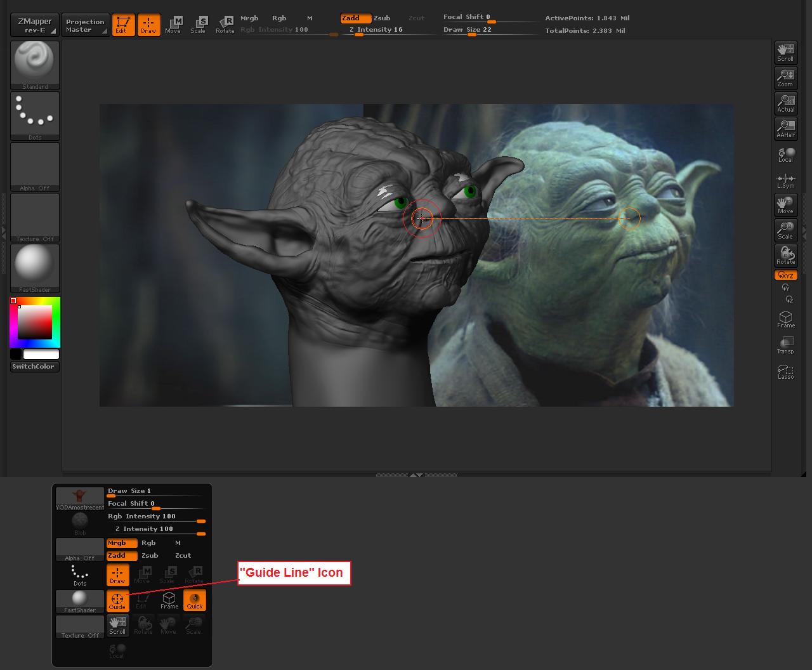The width and height of the screenshot is (812, 670).
Task: Adjust the Z Intensity 16 slider in top shelf
Action: click(381, 30)
